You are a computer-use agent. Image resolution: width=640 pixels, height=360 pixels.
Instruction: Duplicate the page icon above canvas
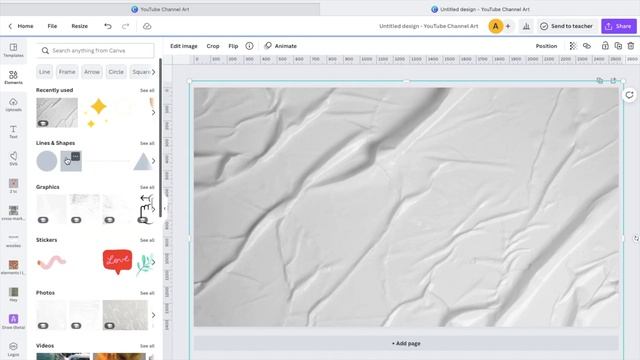600,80
